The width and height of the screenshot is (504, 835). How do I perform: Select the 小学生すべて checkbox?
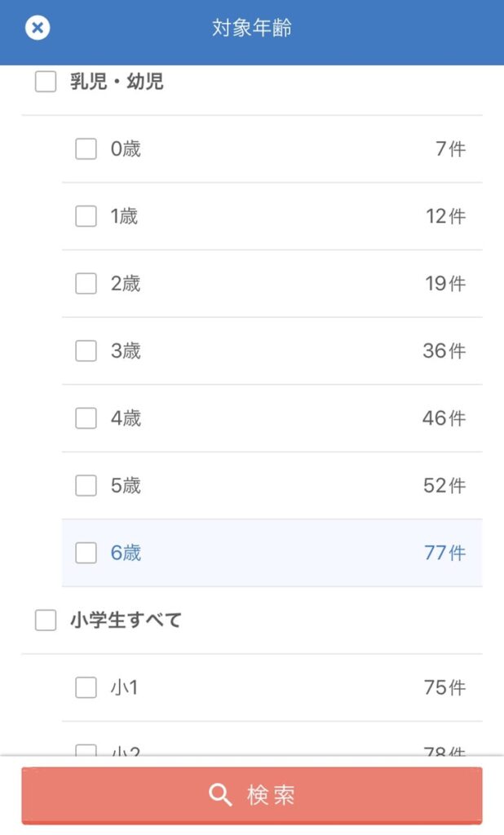[46, 621]
